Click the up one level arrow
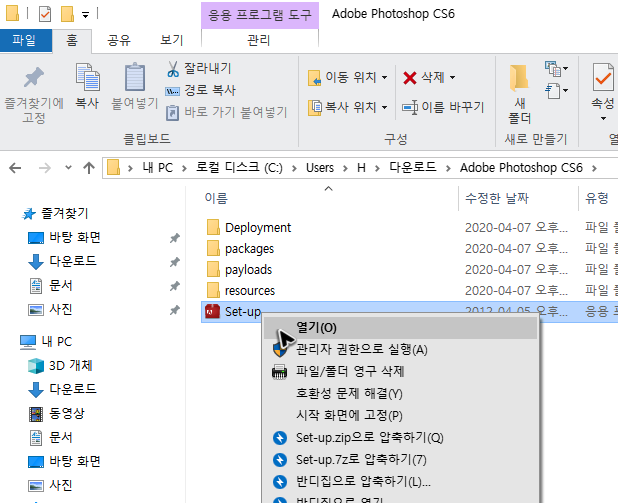619x503 pixels. (89, 168)
